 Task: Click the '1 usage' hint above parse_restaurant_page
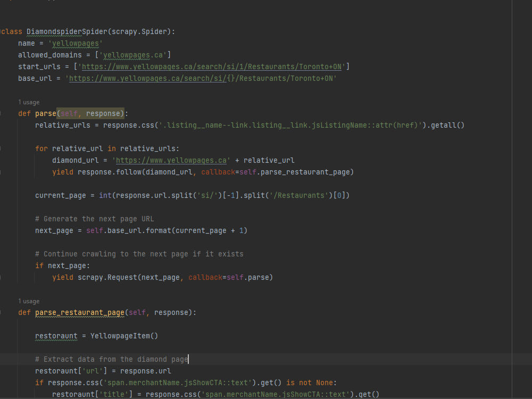coord(29,301)
